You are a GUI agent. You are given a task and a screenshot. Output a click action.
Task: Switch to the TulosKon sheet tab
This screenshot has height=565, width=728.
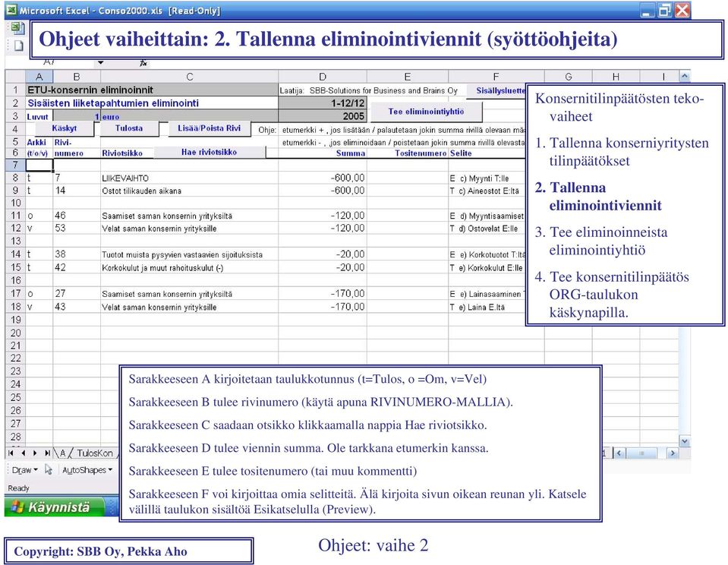pos(95,453)
